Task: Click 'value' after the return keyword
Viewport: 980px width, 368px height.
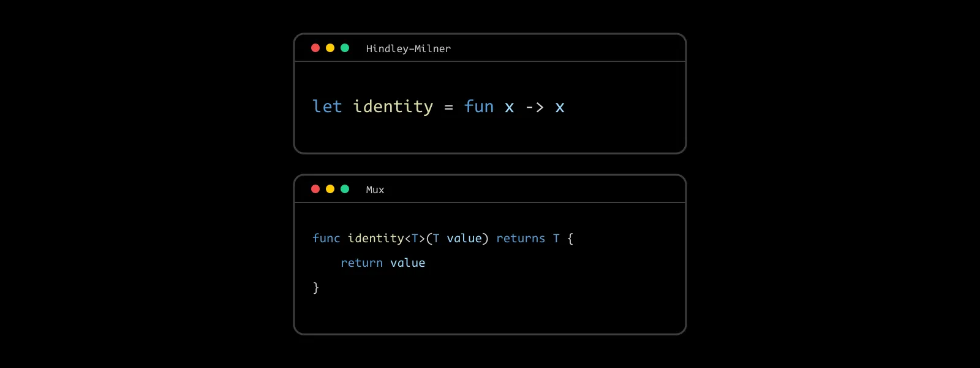Action: tap(408, 263)
